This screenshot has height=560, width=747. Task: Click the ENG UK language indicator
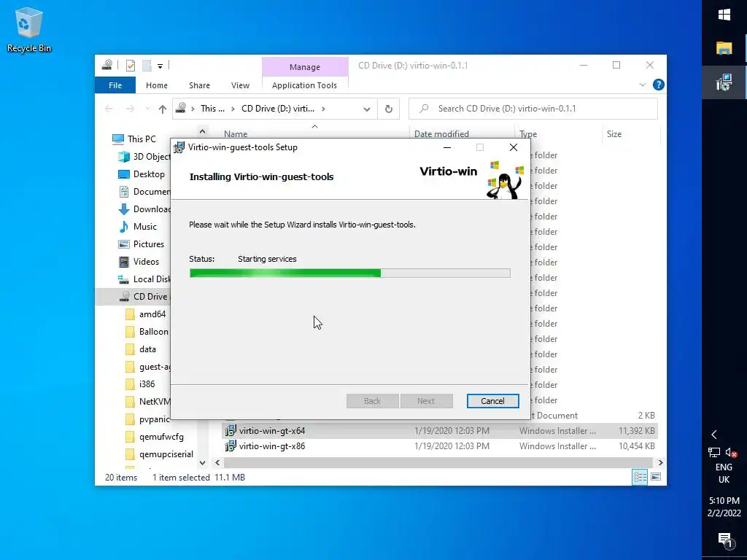(724, 473)
